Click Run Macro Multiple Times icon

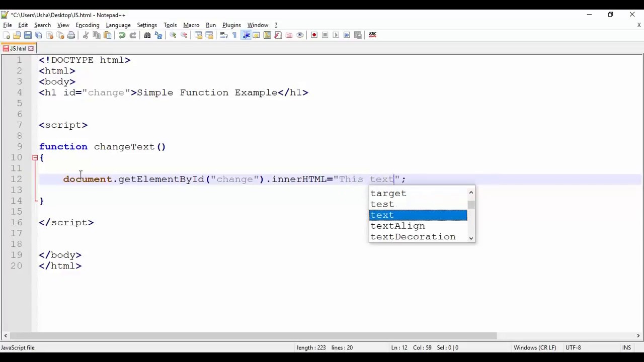click(x=347, y=35)
